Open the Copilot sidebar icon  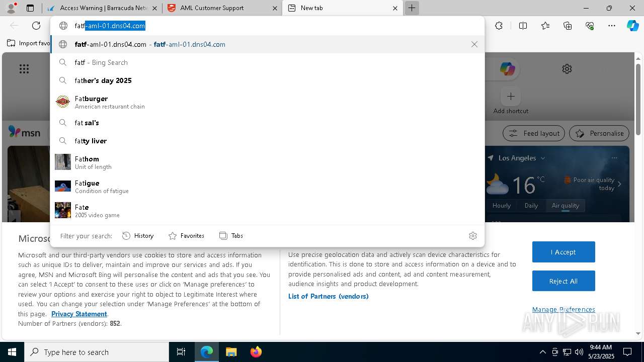[x=632, y=26]
